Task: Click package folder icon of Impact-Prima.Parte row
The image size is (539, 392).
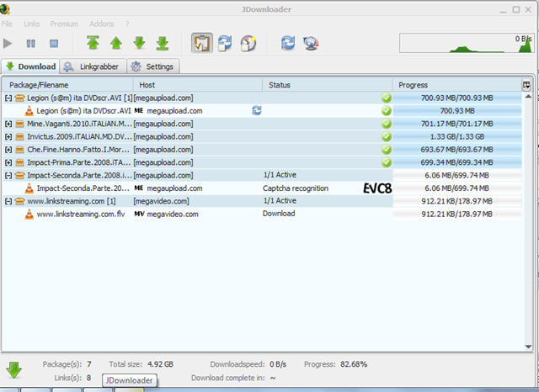Action: (x=20, y=162)
